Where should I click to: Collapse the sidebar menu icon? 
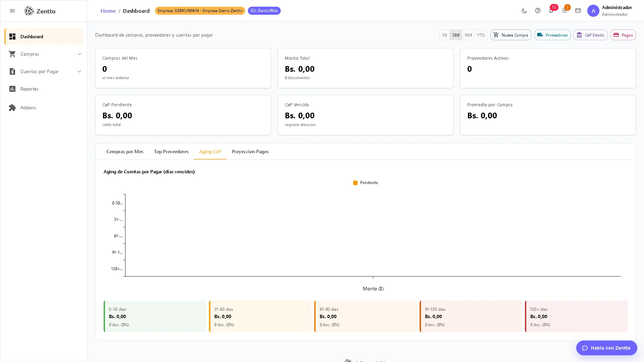[12, 11]
